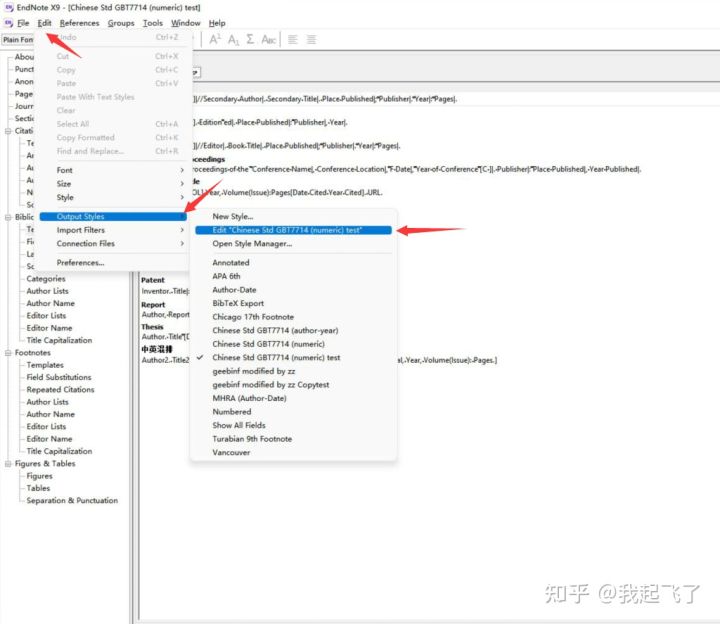The image size is (720, 624).
Task: Select Show All Fields style
Action: (293, 425)
